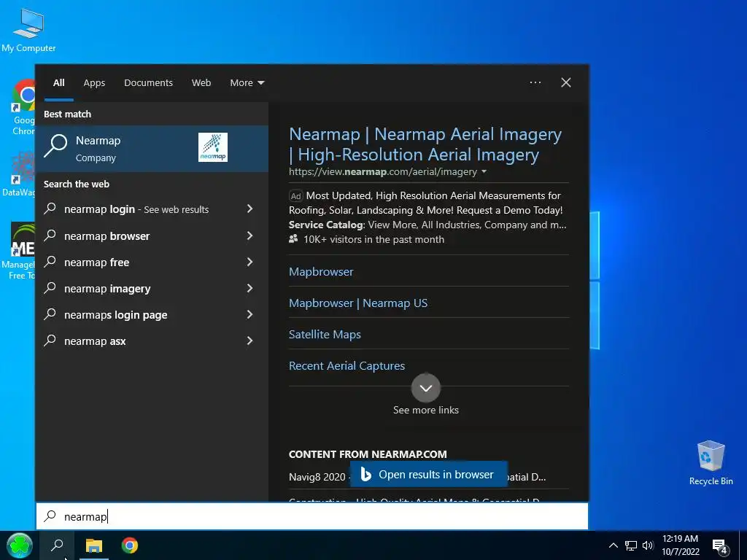This screenshot has width=747, height=560.
Task: Expand the nearmap login suggestion arrow
Action: (249, 209)
